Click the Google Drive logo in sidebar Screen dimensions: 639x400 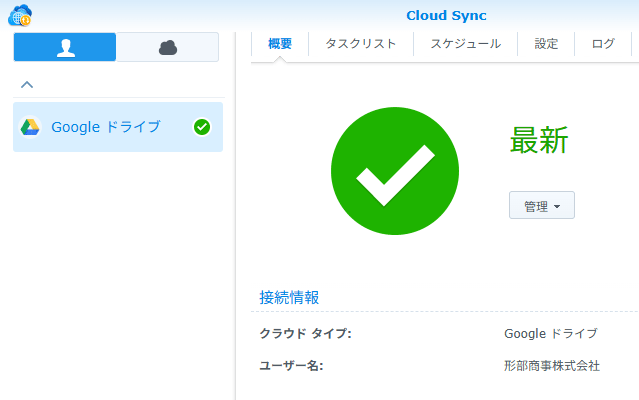pyautogui.click(x=30, y=127)
